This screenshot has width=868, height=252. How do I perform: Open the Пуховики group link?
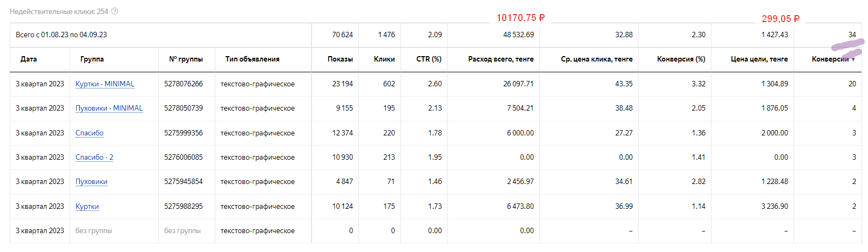click(x=91, y=182)
